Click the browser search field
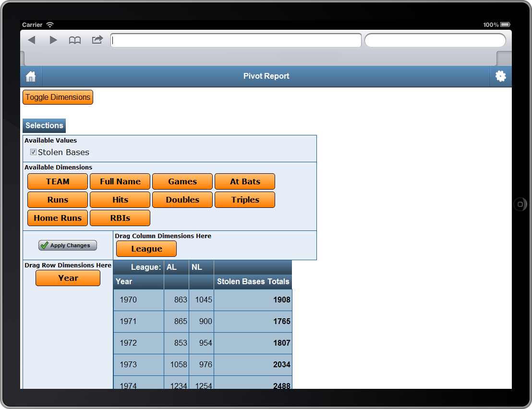 pyautogui.click(x=435, y=40)
